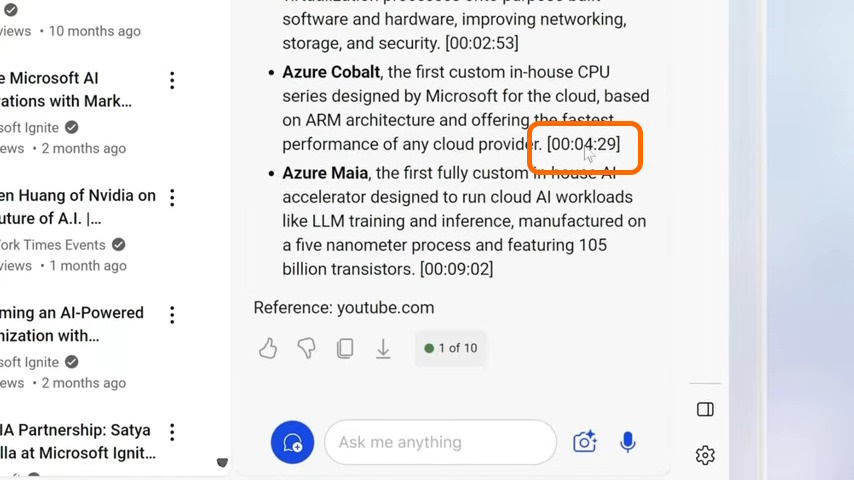Add a screenshot using the camera icon
The image size is (854, 480).
click(x=584, y=442)
